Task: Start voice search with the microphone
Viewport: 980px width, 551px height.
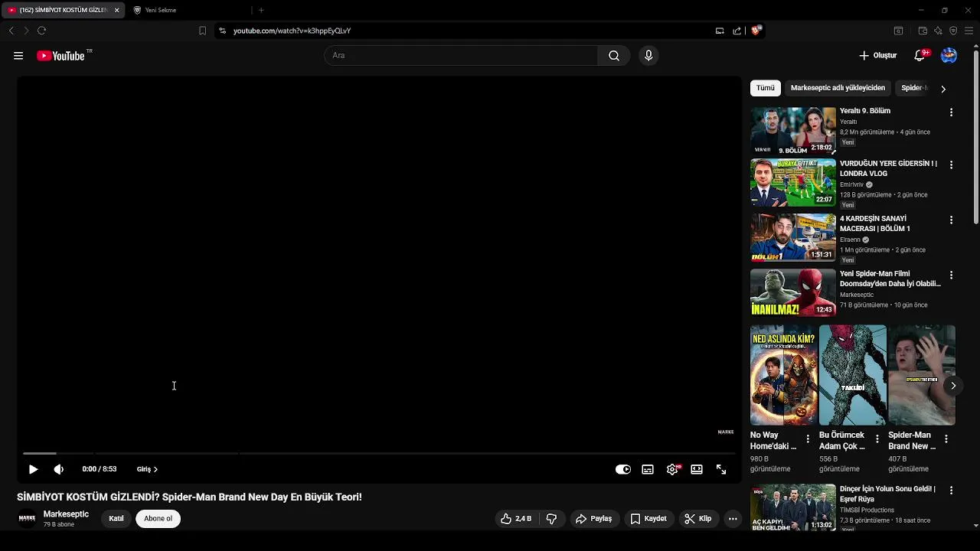Action: coord(648,55)
